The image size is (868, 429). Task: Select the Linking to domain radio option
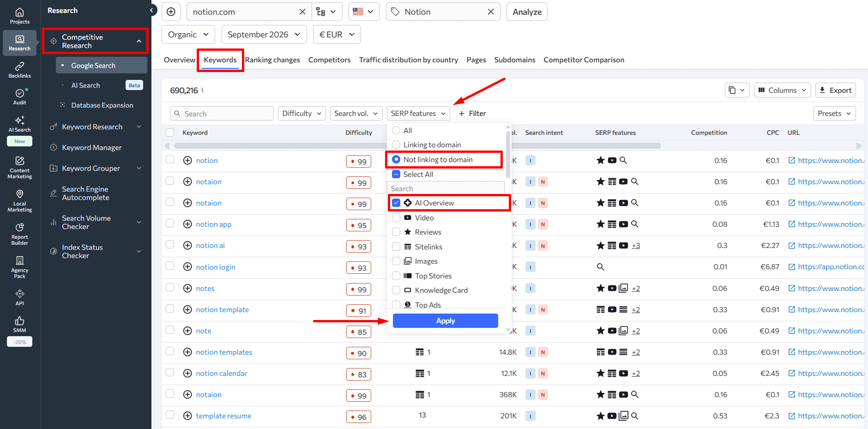pyautogui.click(x=396, y=145)
